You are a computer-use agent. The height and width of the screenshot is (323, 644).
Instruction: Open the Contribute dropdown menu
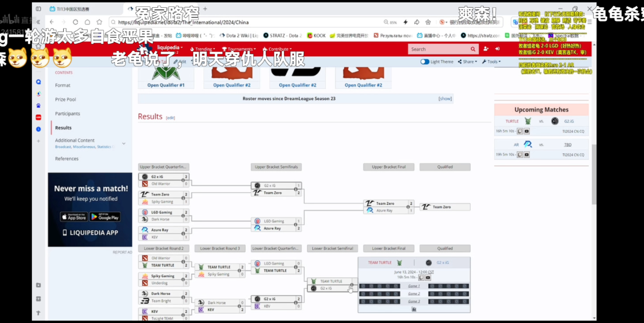click(277, 49)
